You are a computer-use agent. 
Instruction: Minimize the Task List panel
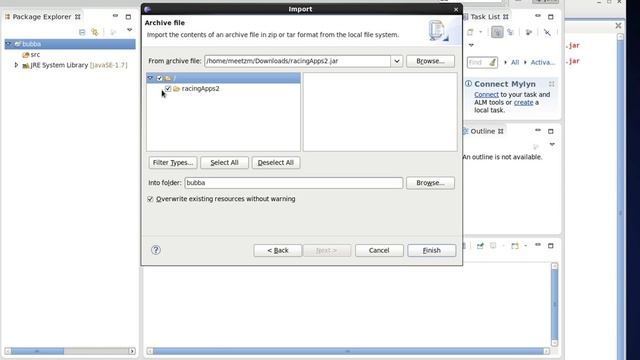pos(538,16)
